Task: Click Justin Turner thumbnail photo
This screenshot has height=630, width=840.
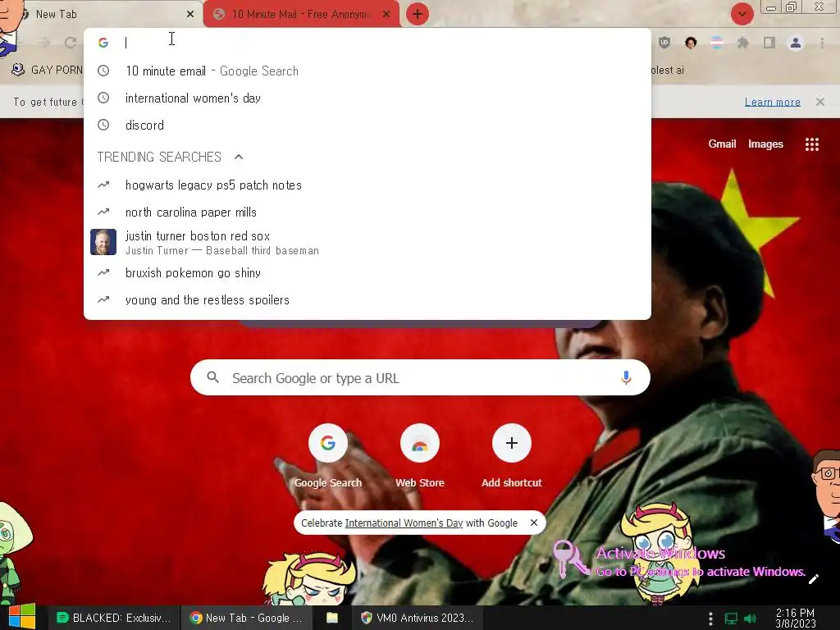Action: click(x=103, y=242)
